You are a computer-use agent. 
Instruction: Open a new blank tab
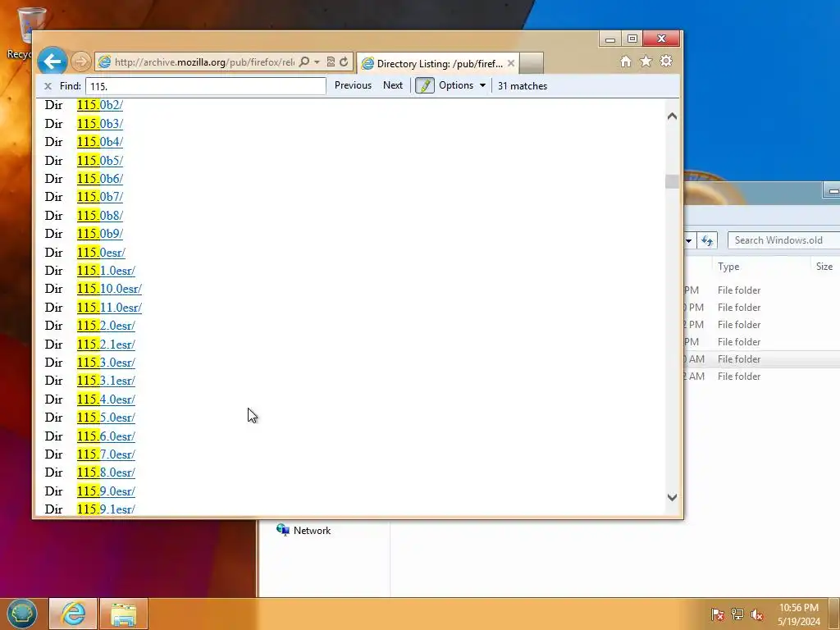pos(532,63)
